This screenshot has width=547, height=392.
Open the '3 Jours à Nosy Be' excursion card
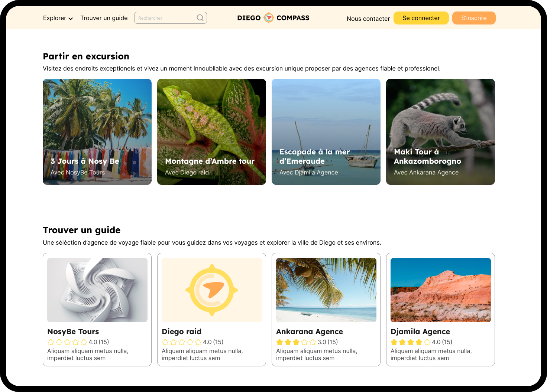(97, 131)
